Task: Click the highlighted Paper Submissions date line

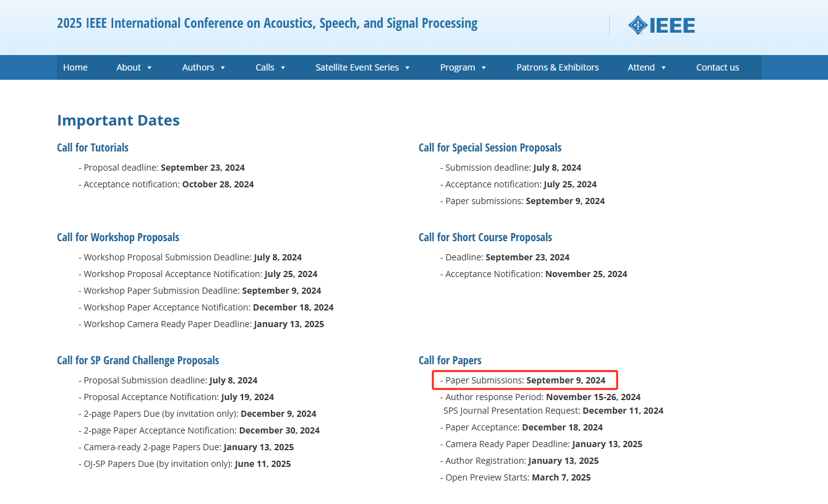Action: click(524, 380)
